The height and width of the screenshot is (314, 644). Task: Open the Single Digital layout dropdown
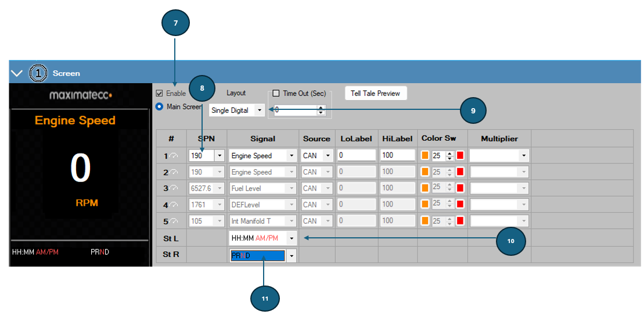pos(259,110)
